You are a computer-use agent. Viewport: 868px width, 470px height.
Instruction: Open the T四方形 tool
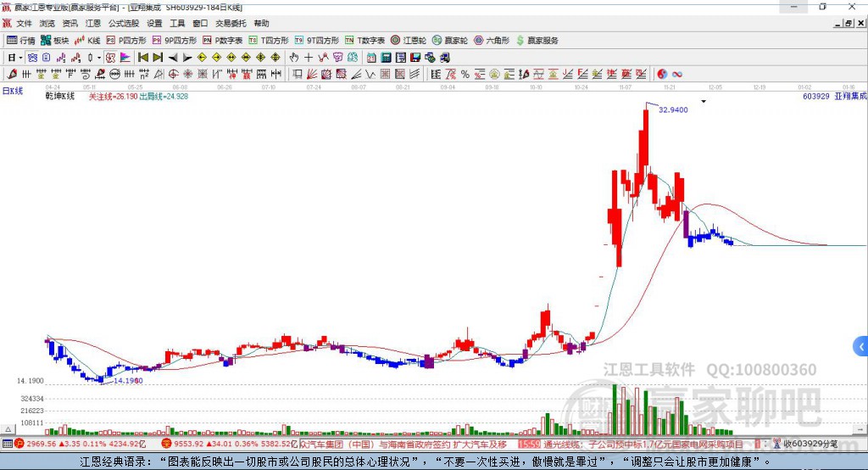pyautogui.click(x=269, y=41)
